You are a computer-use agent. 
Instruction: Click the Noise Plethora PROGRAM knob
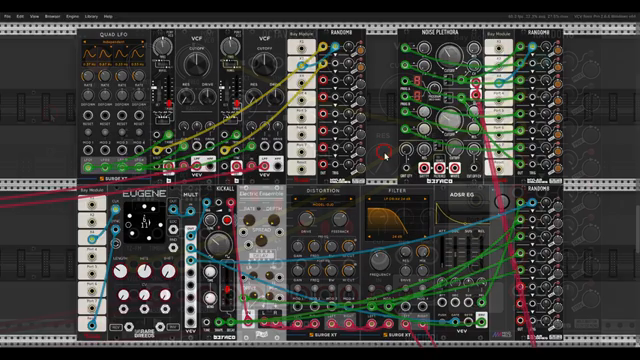pos(435,89)
